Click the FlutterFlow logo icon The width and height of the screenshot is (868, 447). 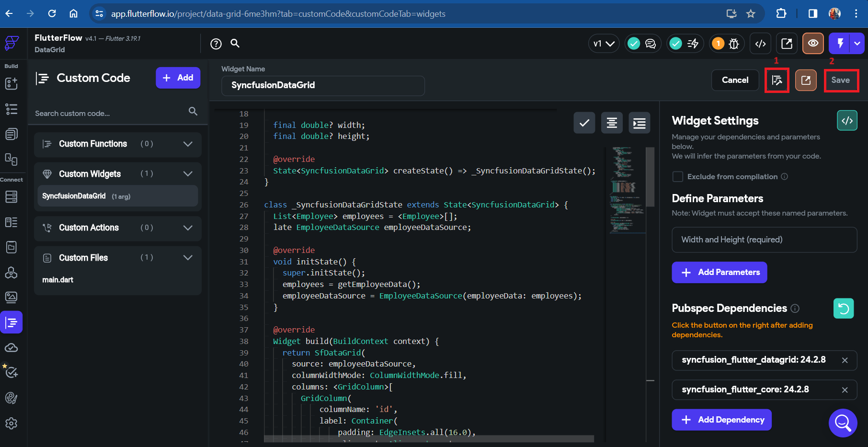[x=11, y=43]
